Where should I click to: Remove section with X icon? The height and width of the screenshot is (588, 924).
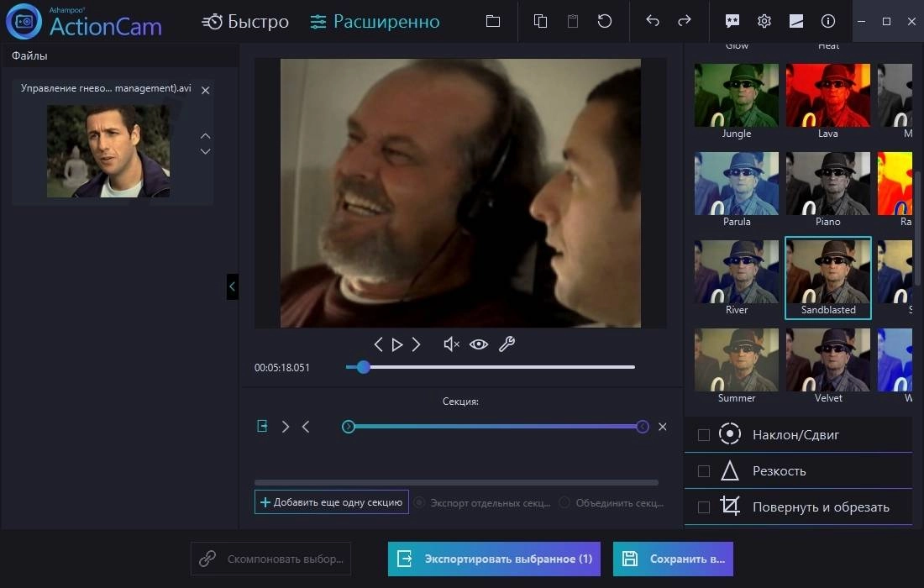coord(663,427)
